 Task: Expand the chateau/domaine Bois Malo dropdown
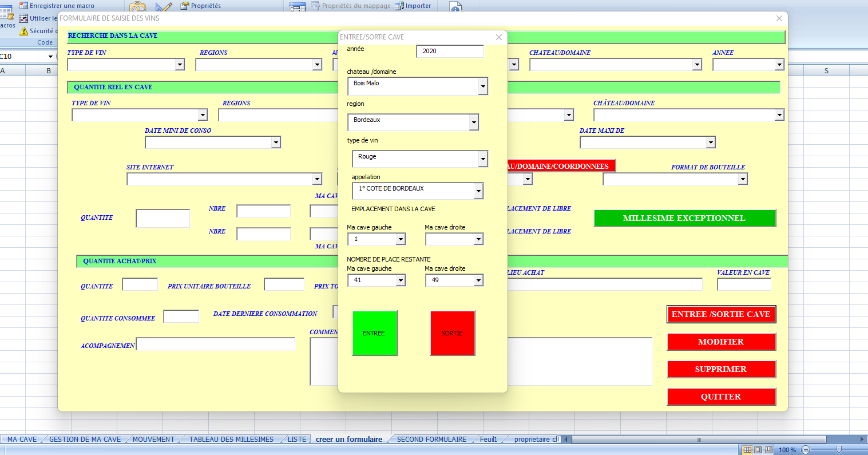click(x=483, y=86)
